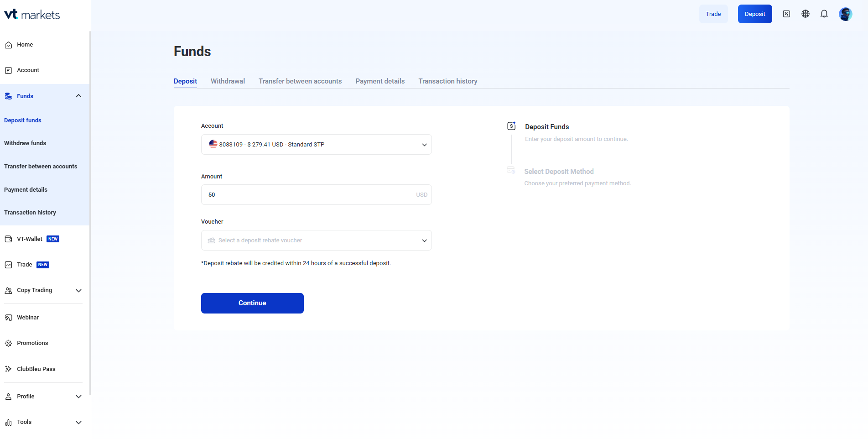Viewport: 868px width, 439px height.
Task: Open Webinar page from sidebar
Action: click(28, 318)
